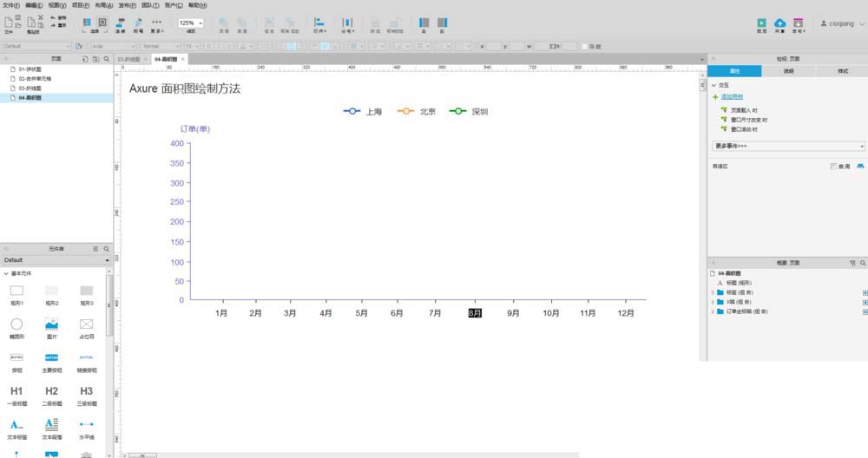The image size is (868, 458).
Task: Open the More events (更多事件>>>) dropdown
Action: coord(788,146)
